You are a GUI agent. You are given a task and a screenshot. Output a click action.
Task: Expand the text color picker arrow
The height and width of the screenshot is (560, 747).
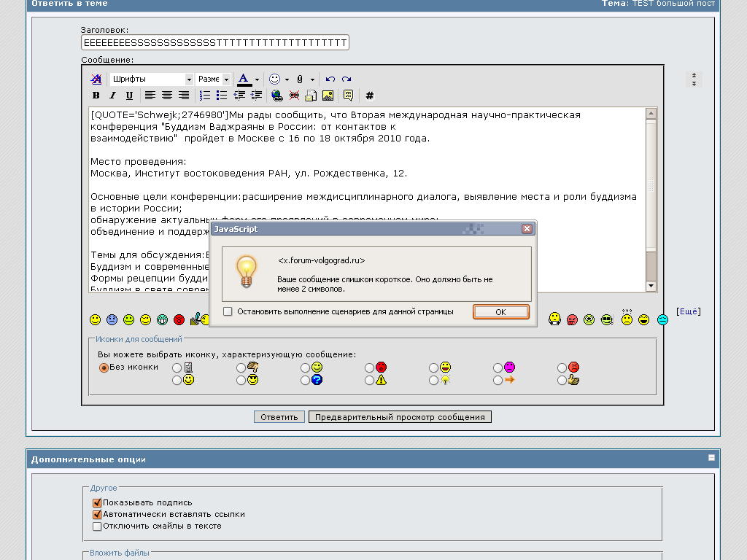pyautogui.click(x=258, y=79)
